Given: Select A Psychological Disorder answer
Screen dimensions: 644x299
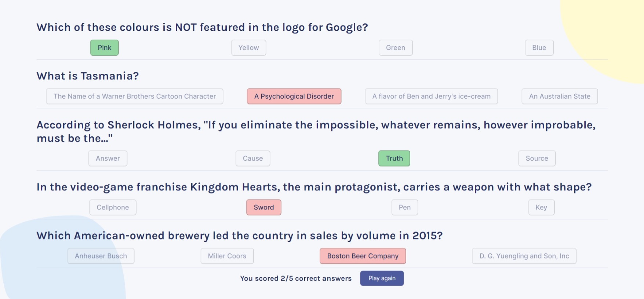Looking at the screenshot, I should [294, 96].
